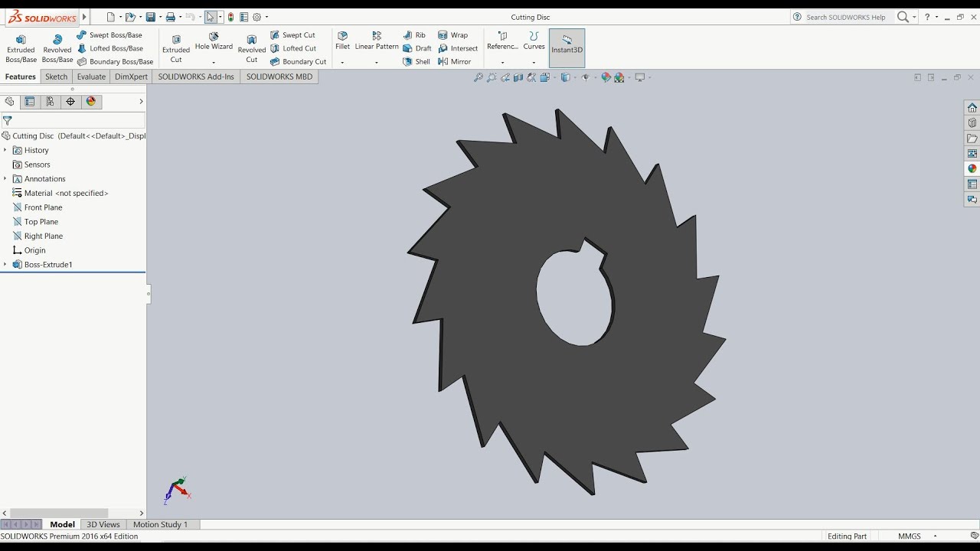Use the Wrap feature
This screenshot has height=551, width=980.
click(x=453, y=35)
